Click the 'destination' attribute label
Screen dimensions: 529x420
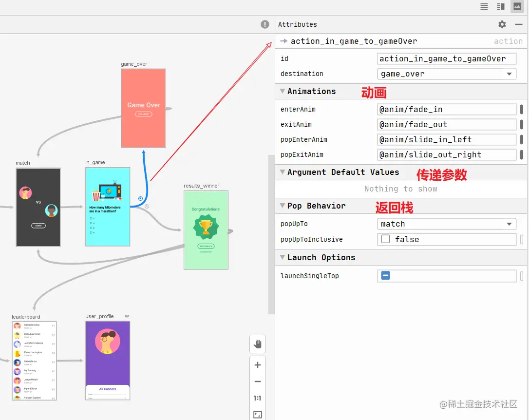coord(302,74)
